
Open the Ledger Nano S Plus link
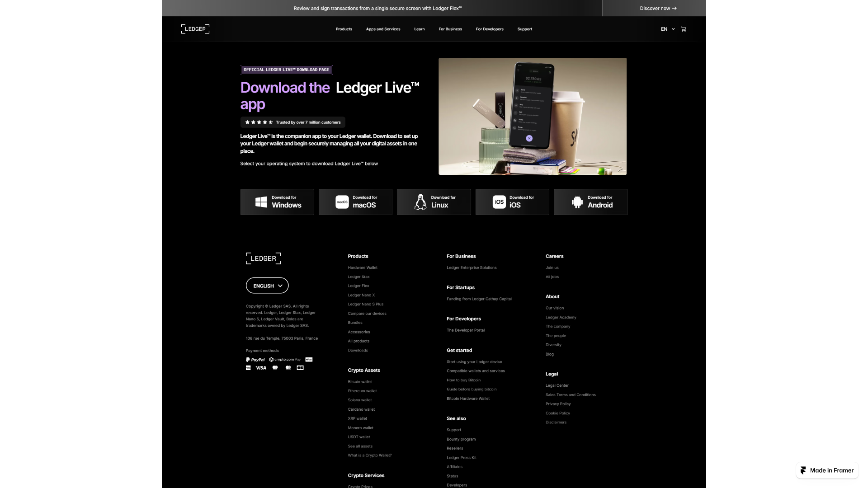tap(365, 304)
